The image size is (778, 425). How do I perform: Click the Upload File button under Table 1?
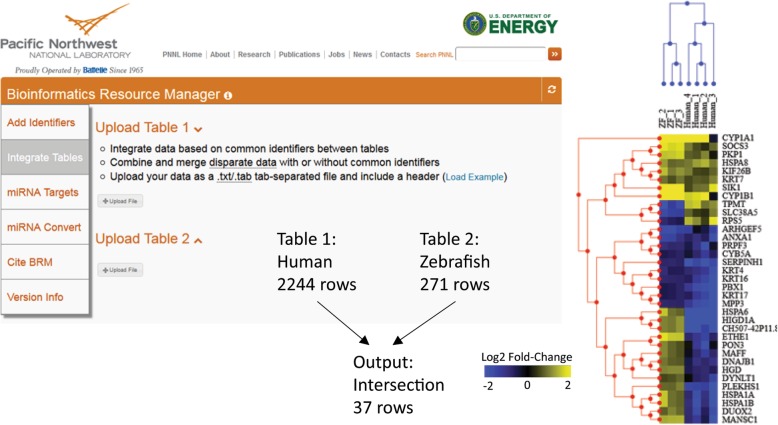(x=120, y=201)
